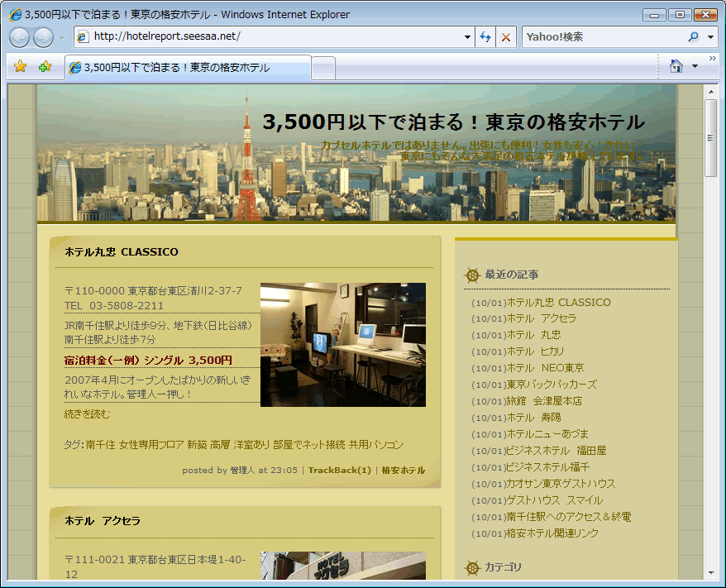
Task: Click the Add to Favorites icon
Action: (x=45, y=67)
